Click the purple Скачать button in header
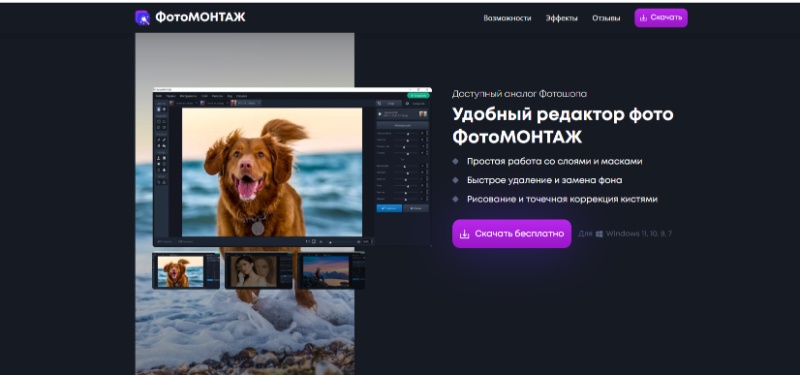800x375 pixels. tap(661, 18)
